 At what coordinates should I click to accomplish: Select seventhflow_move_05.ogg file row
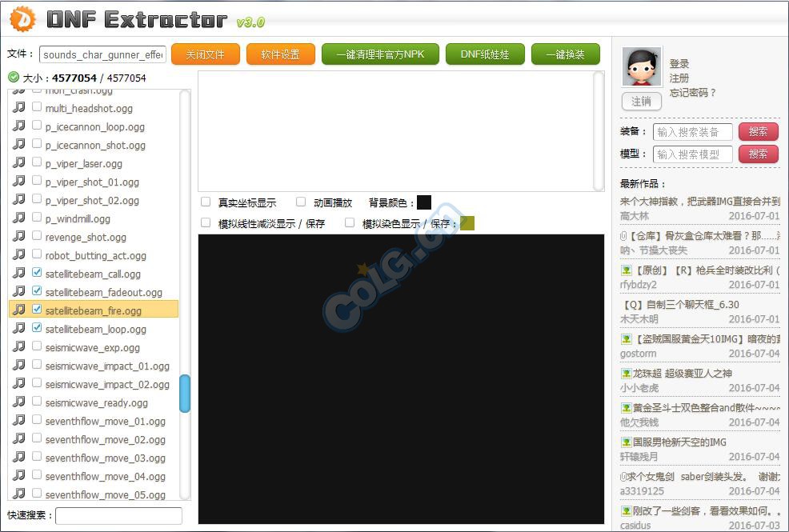pyautogui.click(x=94, y=494)
